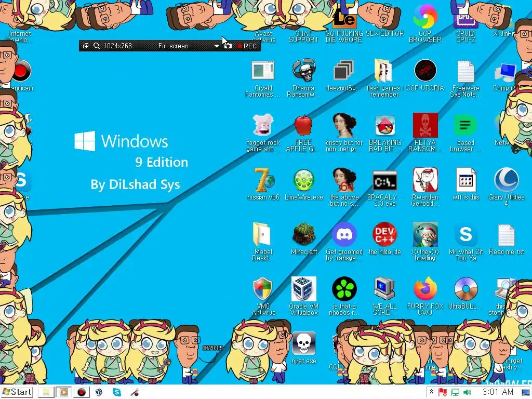This screenshot has width=532, height=399.
Task: Select the FREE APPLE red apple icon
Action: coord(303,133)
